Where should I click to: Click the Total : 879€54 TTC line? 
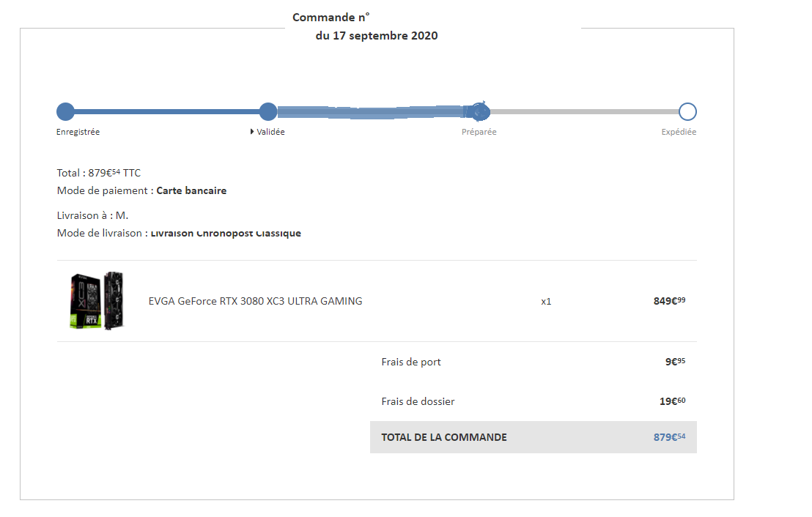tap(98, 173)
